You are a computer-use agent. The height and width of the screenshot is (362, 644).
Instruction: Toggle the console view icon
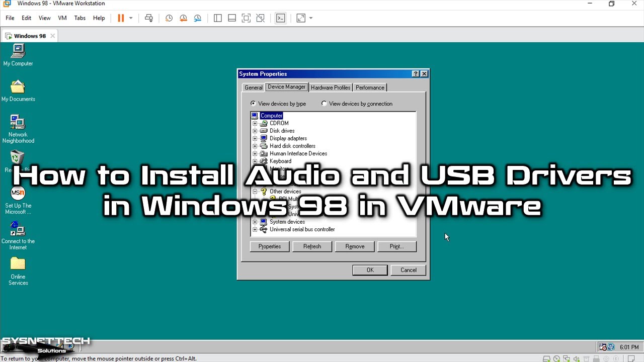[x=281, y=18]
